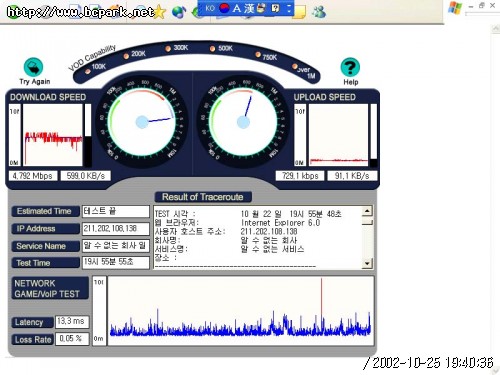
Task: Click the Service Name value field
Action: tap(116, 246)
